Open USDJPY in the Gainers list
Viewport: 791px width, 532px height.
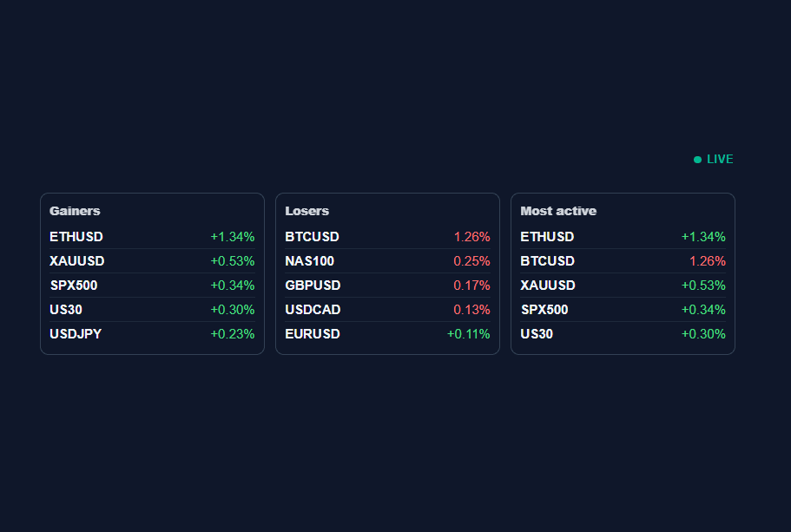[x=76, y=334]
